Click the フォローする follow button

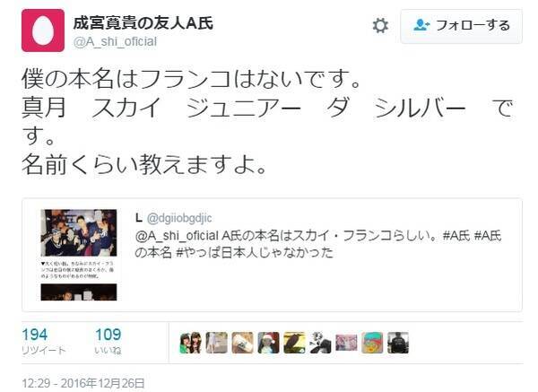click(462, 26)
